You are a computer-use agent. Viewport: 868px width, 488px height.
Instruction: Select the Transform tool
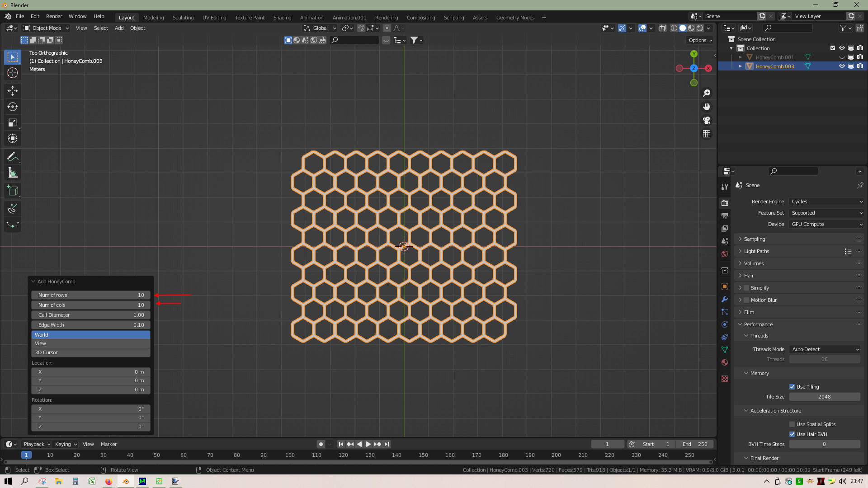[x=13, y=138]
